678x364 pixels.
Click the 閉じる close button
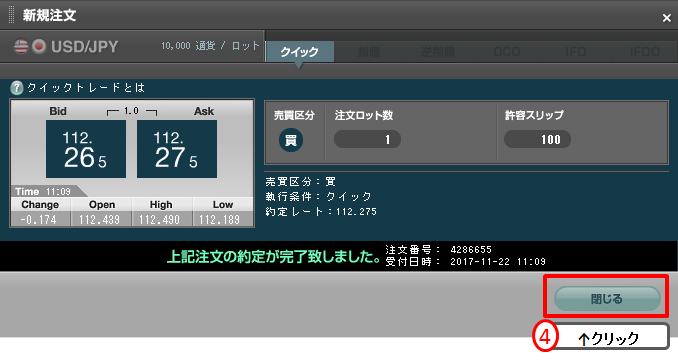pyautogui.click(x=607, y=298)
